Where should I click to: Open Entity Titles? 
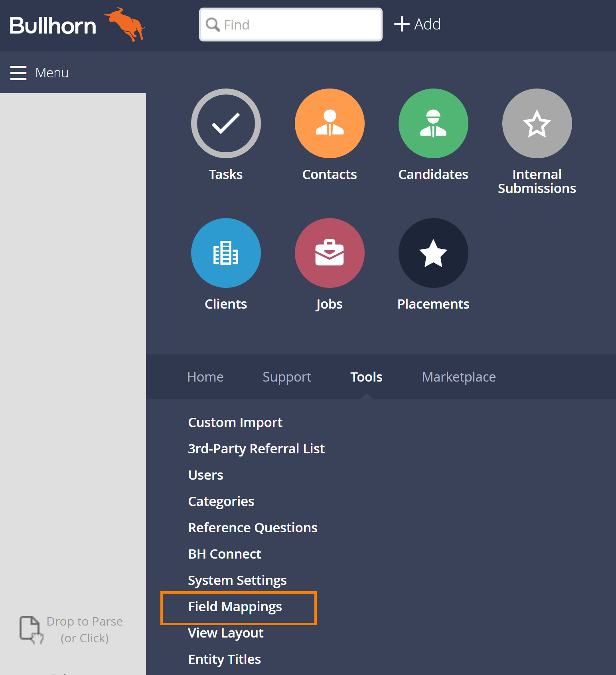225,659
